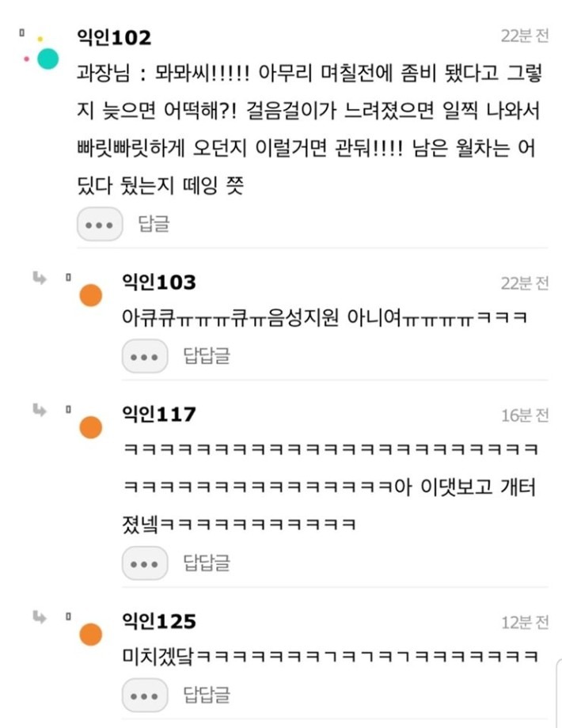Screen dimensions: 562x728
Task: Click 답글 under 익인102's comment
Action: tap(154, 224)
